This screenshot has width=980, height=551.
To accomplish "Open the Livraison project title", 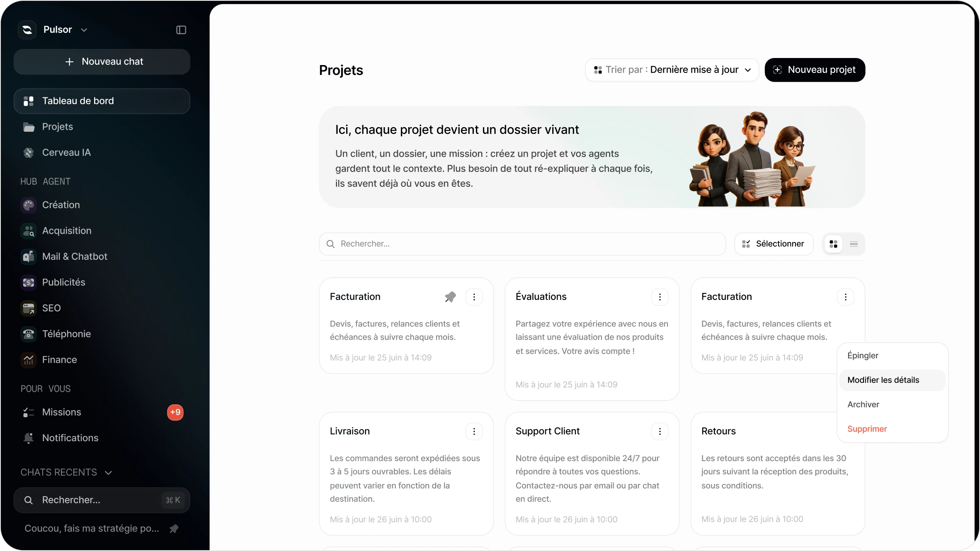I will pyautogui.click(x=350, y=431).
